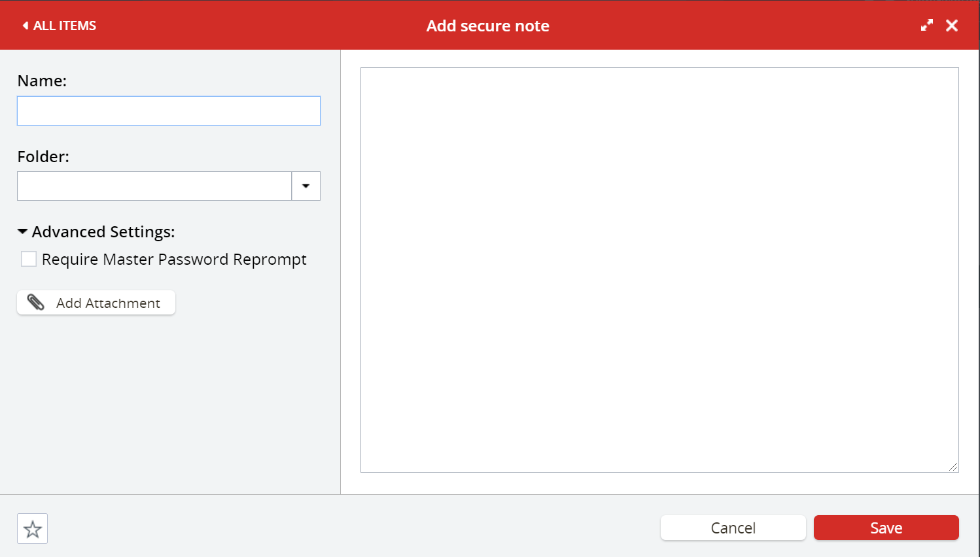Screen dimensions: 980x557
Task: Focus the Name input field
Action: pos(168,111)
